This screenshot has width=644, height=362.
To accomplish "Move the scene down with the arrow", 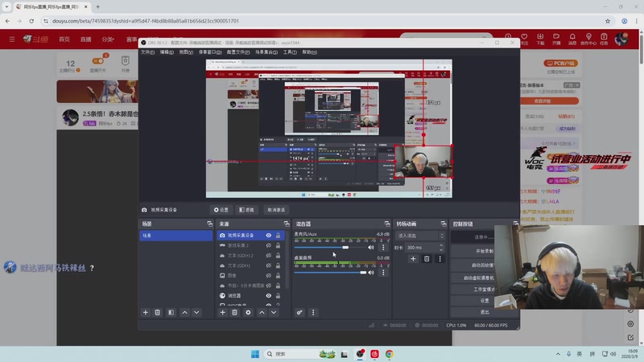I will coord(196,312).
